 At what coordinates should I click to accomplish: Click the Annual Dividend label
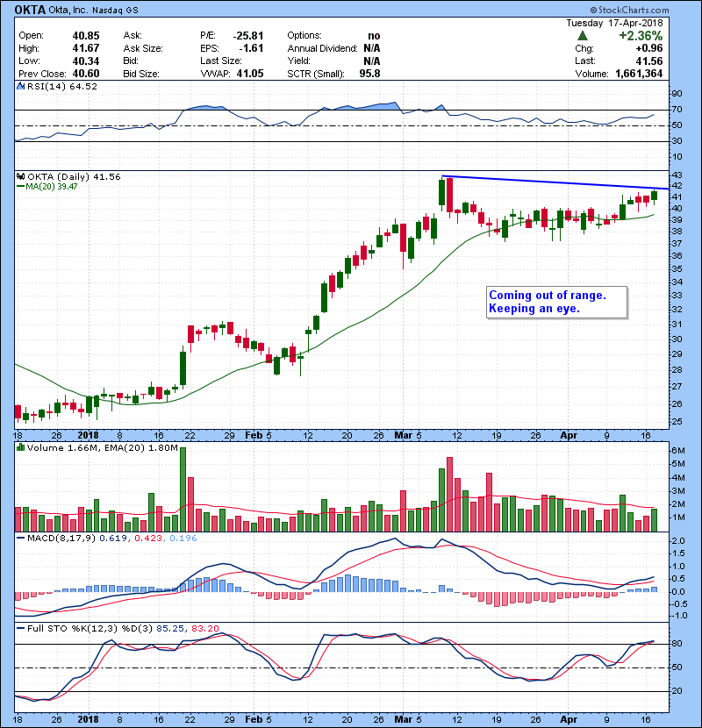click(x=322, y=48)
